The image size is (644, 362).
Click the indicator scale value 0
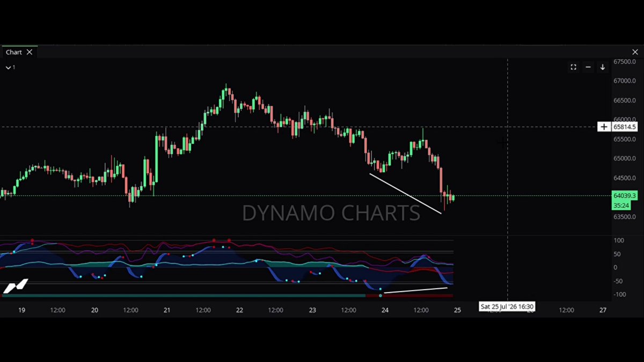point(616,268)
